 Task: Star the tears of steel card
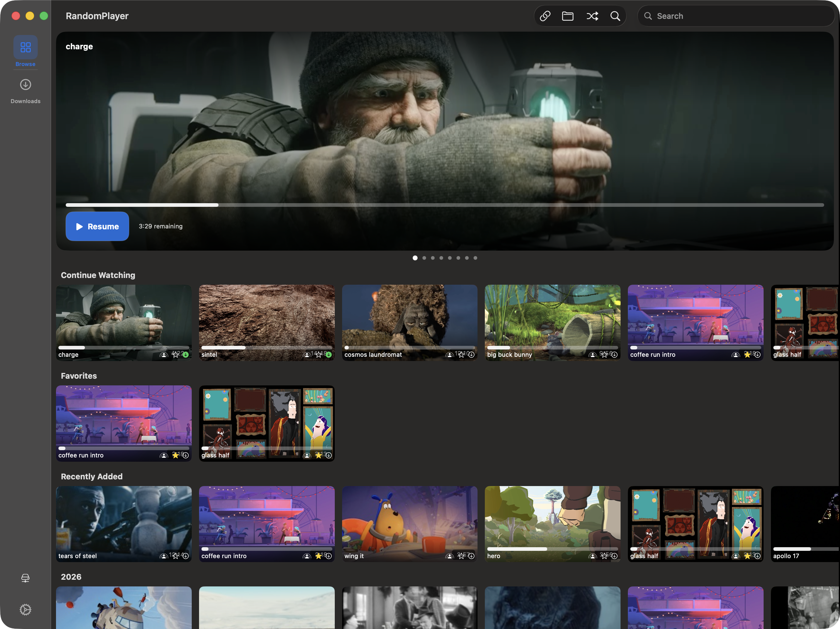(x=175, y=556)
